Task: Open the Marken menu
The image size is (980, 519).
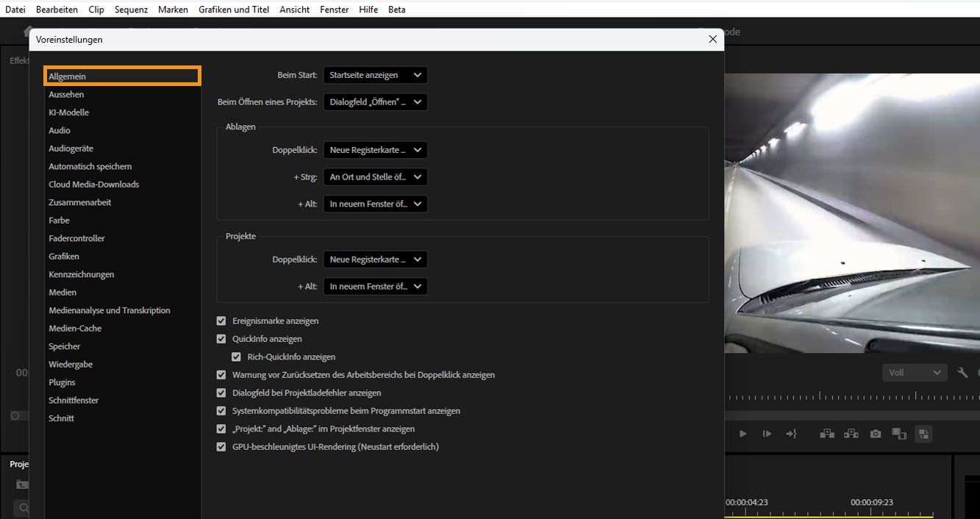Action: pos(173,10)
